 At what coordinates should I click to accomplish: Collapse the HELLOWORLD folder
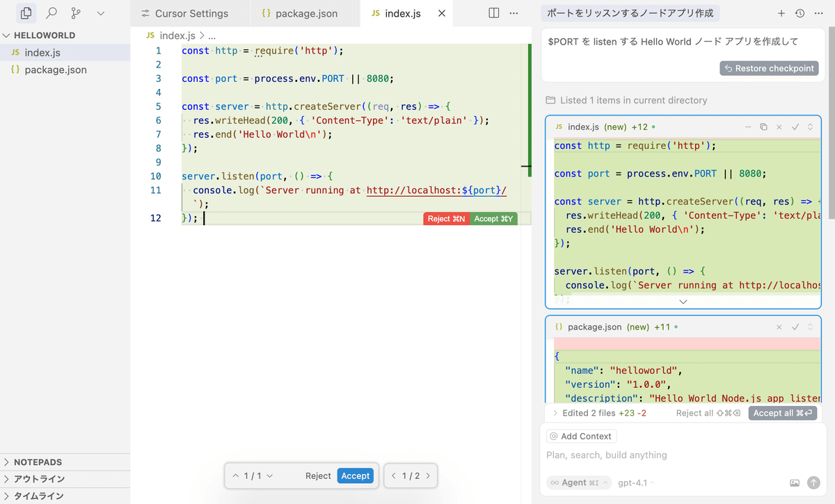pos(7,35)
